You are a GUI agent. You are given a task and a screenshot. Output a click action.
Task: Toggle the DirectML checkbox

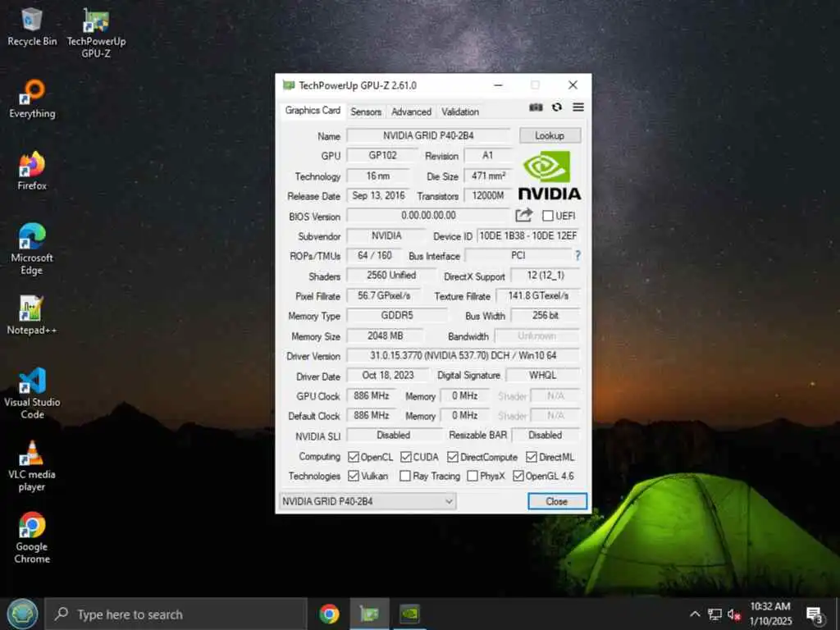[532, 457]
